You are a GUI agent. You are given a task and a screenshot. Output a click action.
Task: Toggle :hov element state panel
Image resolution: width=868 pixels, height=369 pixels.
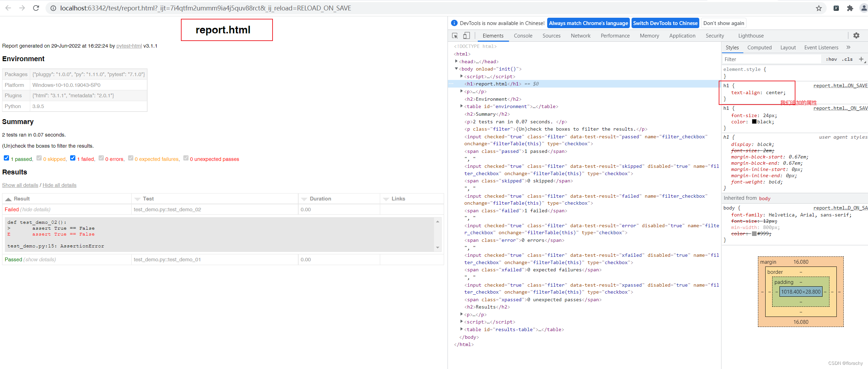[831, 59]
